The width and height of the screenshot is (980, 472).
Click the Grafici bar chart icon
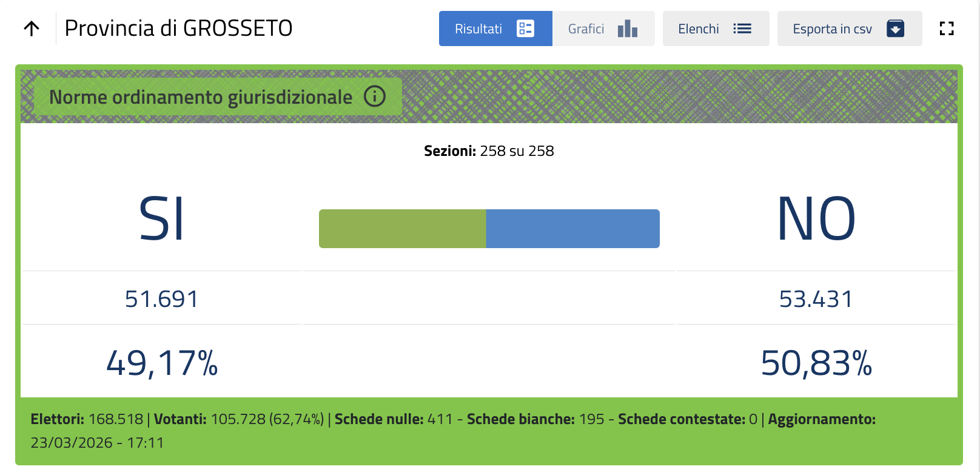coord(627,29)
